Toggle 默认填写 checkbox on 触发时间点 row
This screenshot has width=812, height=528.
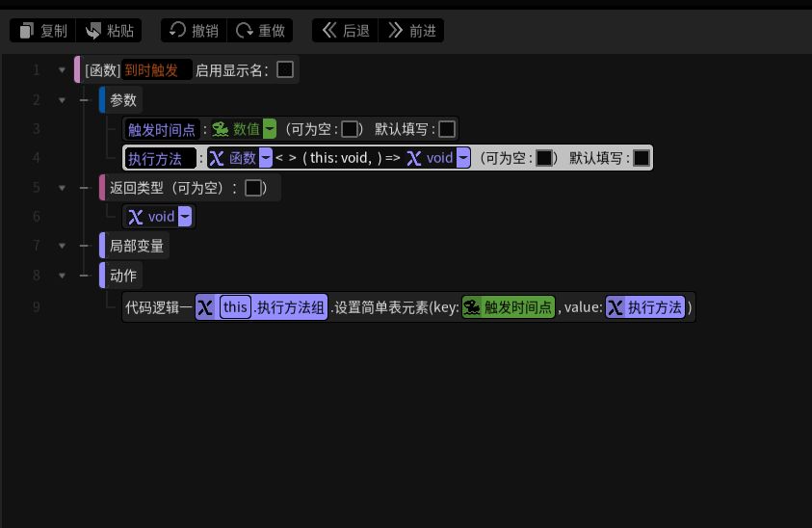click(x=447, y=129)
